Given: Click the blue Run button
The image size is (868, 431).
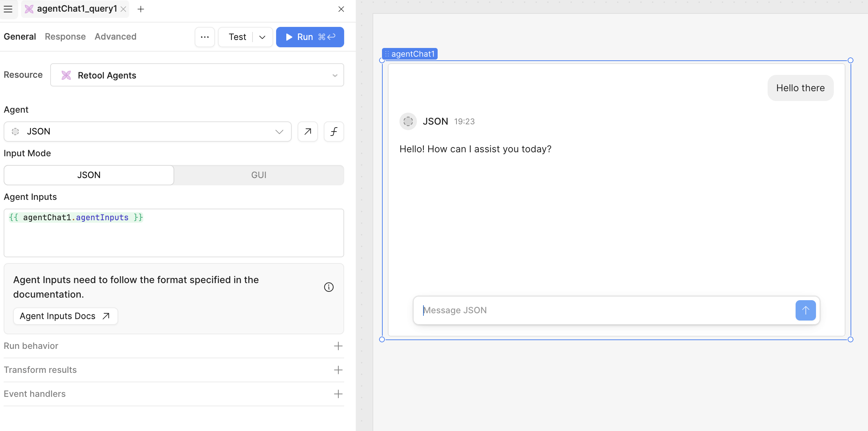Looking at the screenshot, I should [x=310, y=37].
